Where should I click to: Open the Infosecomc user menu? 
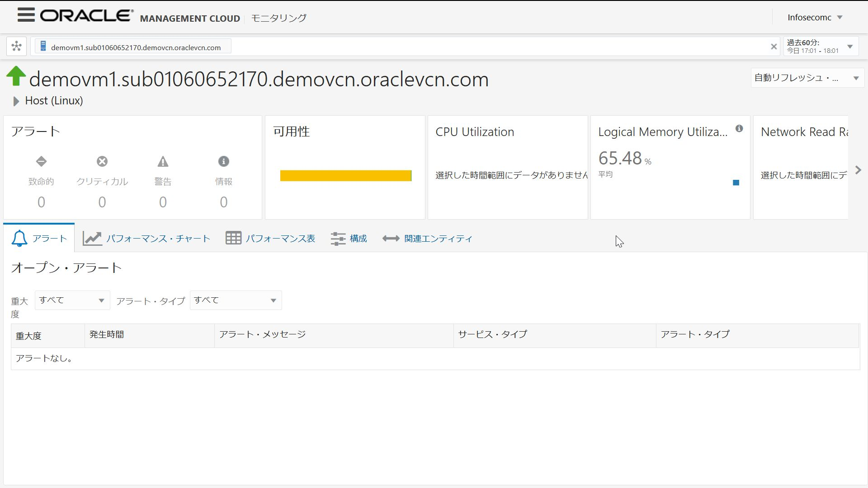click(815, 17)
